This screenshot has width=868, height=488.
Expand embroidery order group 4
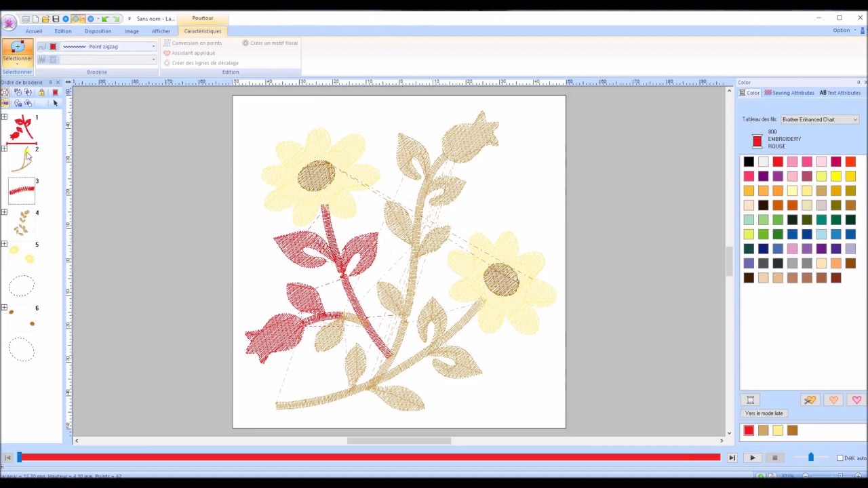[x=4, y=212]
